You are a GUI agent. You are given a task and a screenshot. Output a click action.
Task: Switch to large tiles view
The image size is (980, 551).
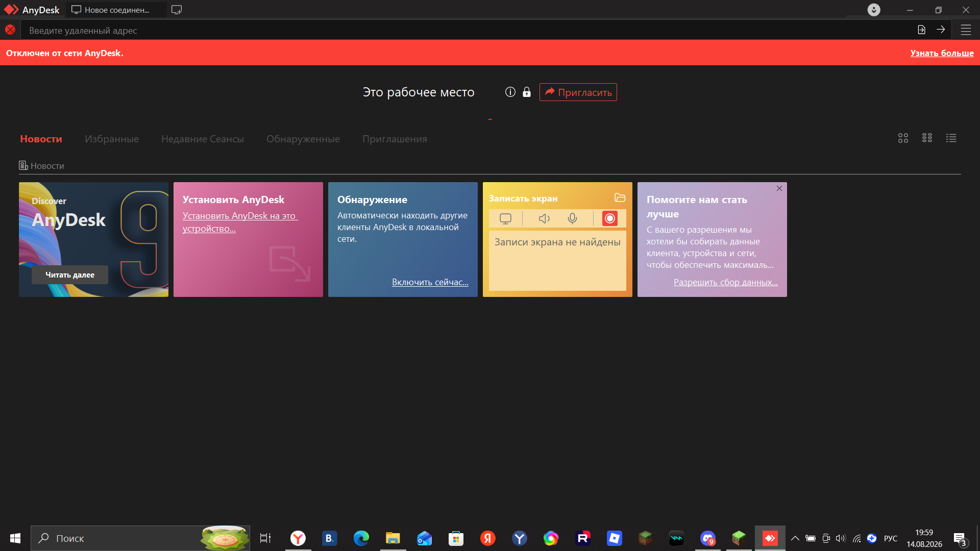(903, 138)
